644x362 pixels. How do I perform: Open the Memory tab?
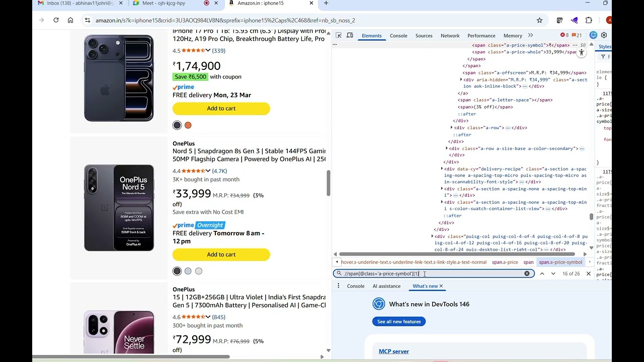coord(513,36)
